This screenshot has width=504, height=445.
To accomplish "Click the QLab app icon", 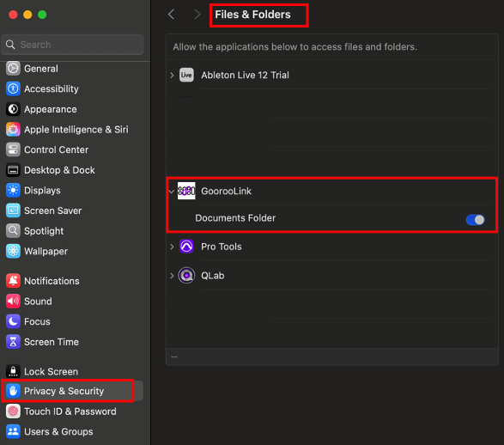I will pos(186,276).
